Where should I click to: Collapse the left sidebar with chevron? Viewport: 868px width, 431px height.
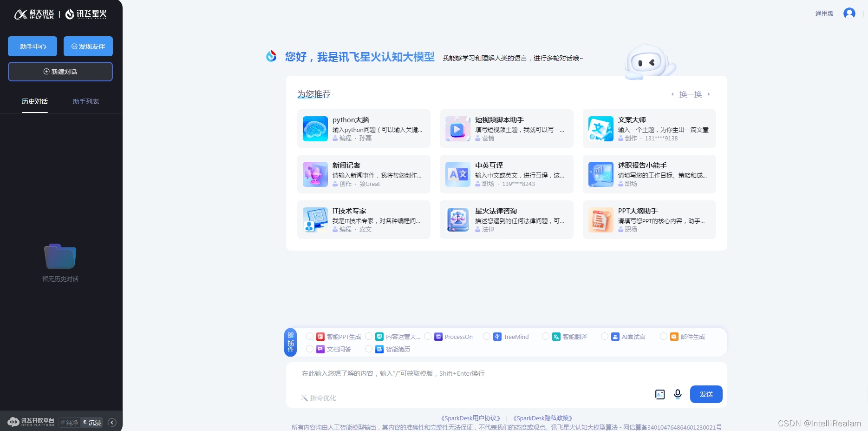[x=112, y=422]
